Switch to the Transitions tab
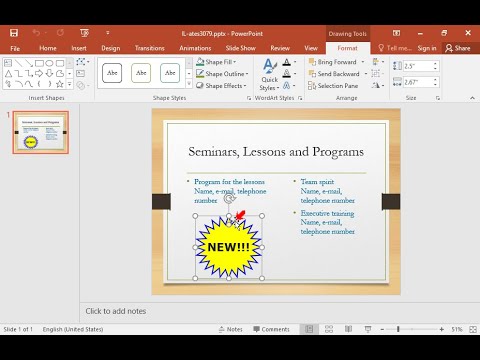 150,48
